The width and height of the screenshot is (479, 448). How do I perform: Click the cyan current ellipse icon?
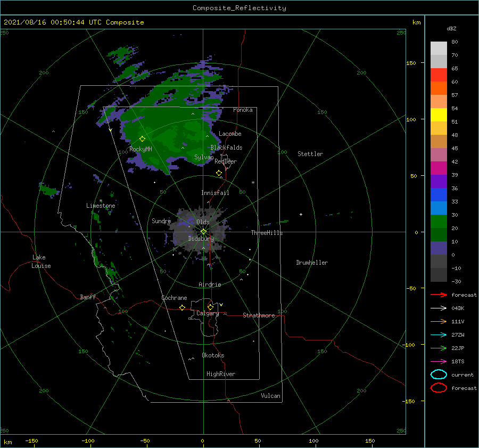[439, 374]
